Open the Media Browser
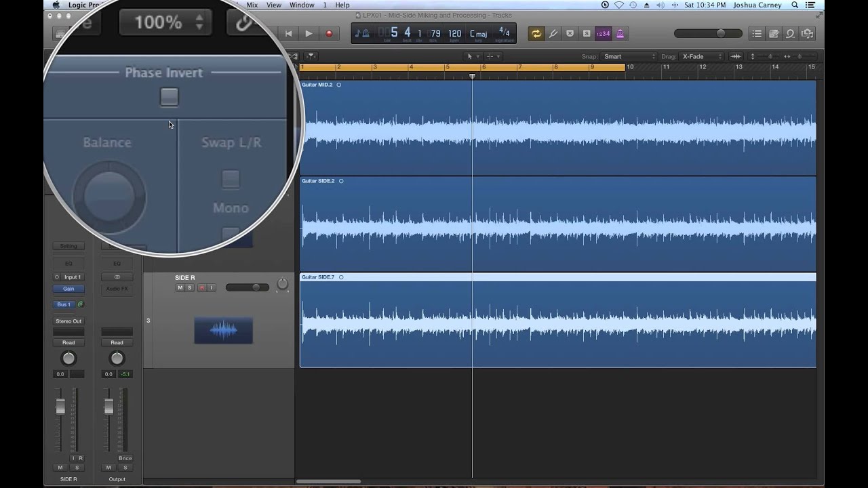The height and width of the screenshot is (488, 868). [807, 33]
